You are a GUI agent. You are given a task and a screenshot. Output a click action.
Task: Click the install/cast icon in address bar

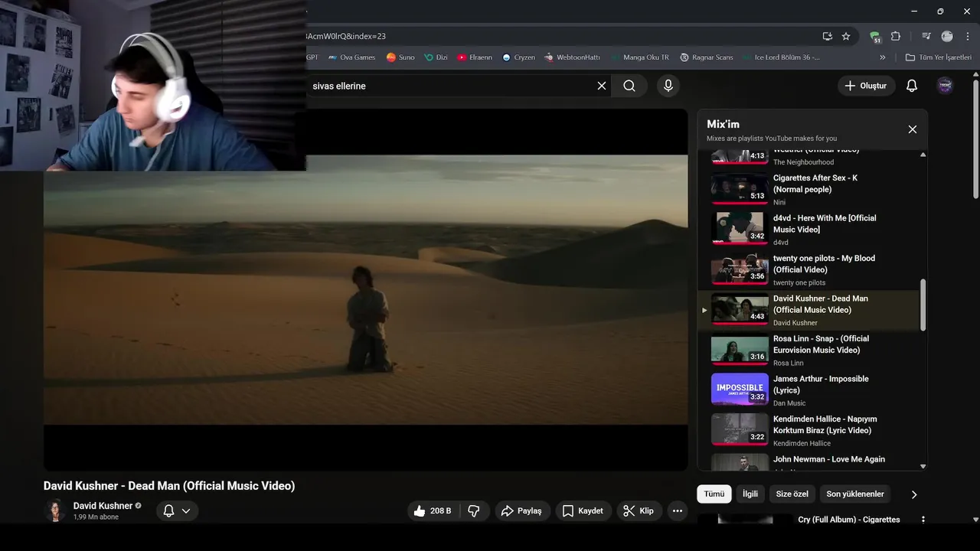point(827,36)
